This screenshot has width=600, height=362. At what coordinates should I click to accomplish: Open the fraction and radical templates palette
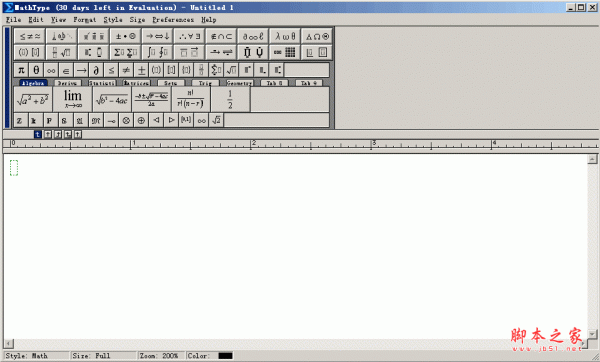tap(62, 52)
